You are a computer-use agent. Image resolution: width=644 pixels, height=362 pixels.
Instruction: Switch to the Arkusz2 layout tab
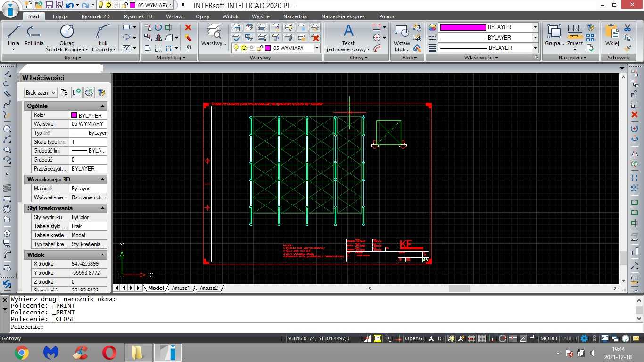point(208,288)
